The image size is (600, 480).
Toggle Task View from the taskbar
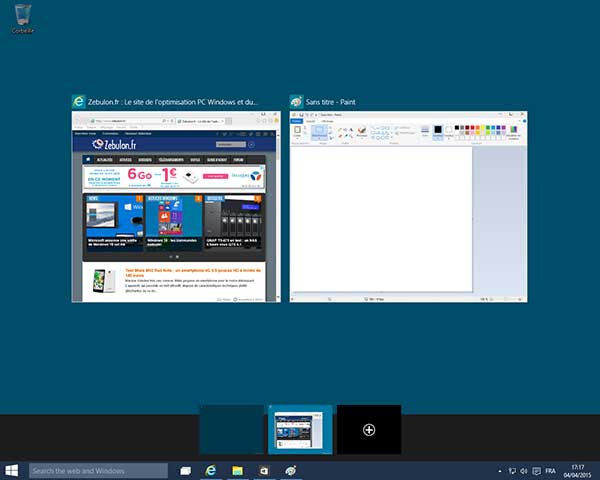(186, 471)
